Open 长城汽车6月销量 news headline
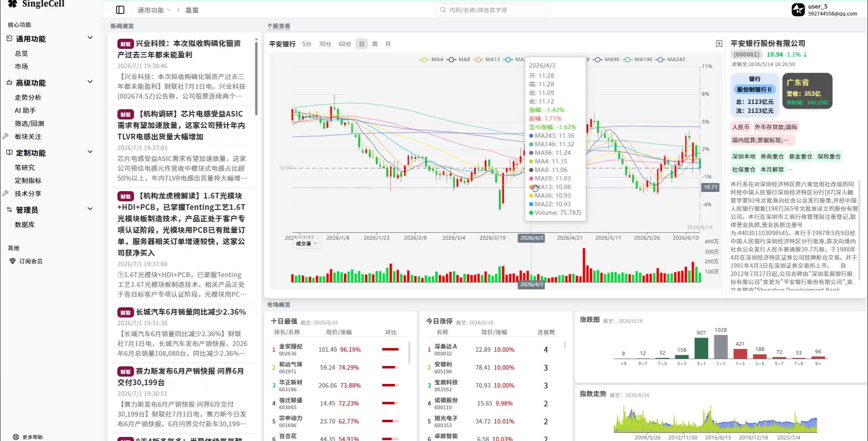Viewport: 868px width, 441px height. [x=190, y=312]
